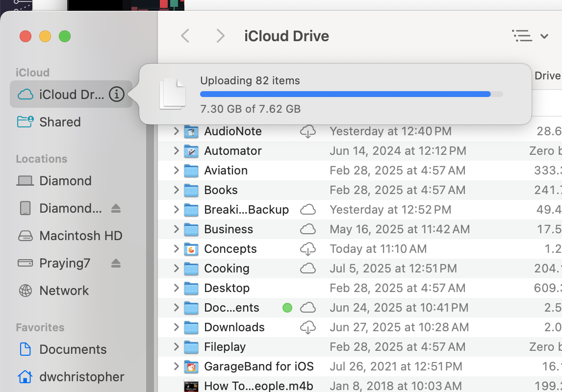562x392 pixels.
Task: Download AudioNote using its cloud download icon
Action: pos(308,131)
